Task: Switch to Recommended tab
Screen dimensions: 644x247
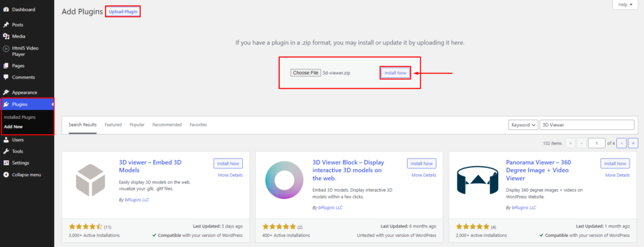Action: point(167,124)
